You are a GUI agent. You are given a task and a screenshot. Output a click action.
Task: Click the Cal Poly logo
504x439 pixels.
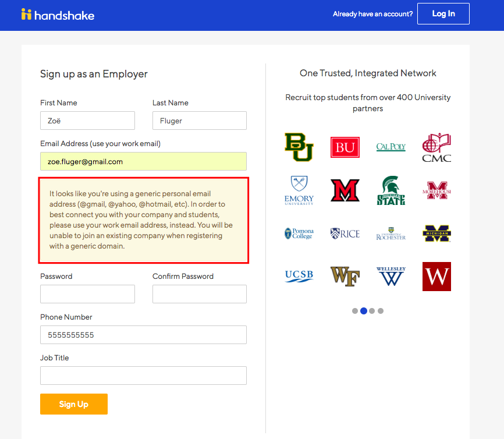click(x=391, y=147)
